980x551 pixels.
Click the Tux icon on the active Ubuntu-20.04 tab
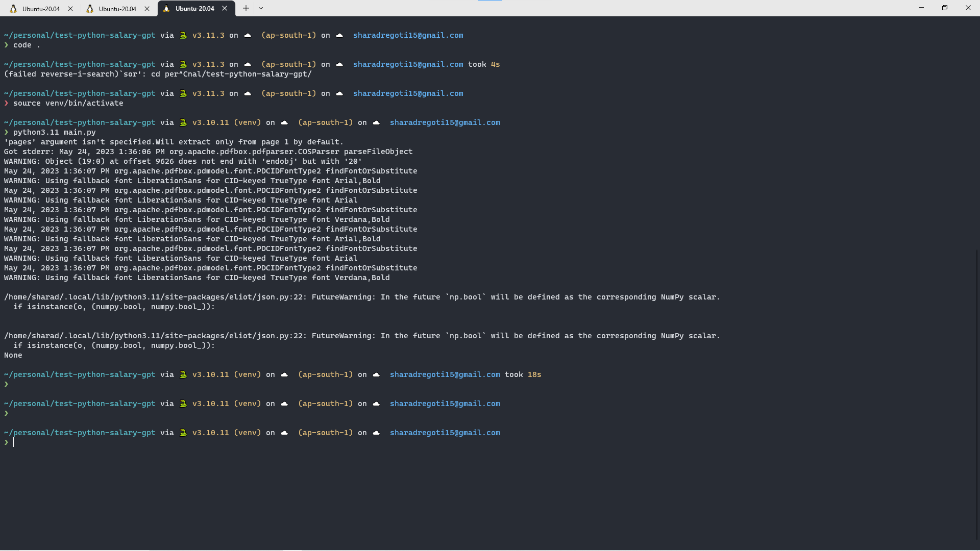click(x=166, y=9)
